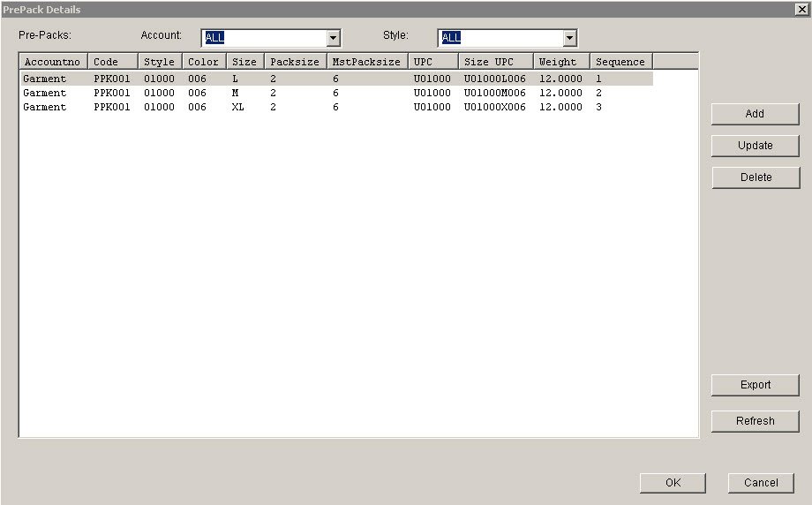Click the Color column header
The width and height of the screenshot is (812, 505).
pyautogui.click(x=204, y=62)
